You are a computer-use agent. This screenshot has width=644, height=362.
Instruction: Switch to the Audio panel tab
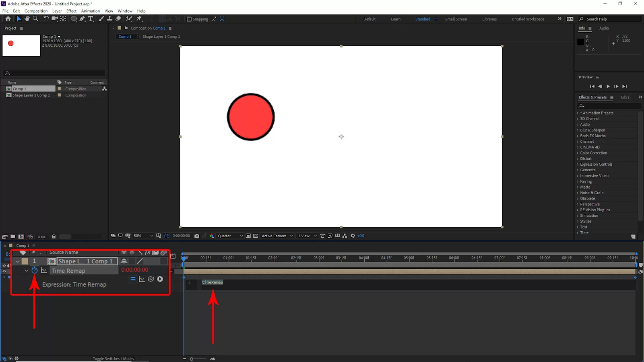[604, 28]
